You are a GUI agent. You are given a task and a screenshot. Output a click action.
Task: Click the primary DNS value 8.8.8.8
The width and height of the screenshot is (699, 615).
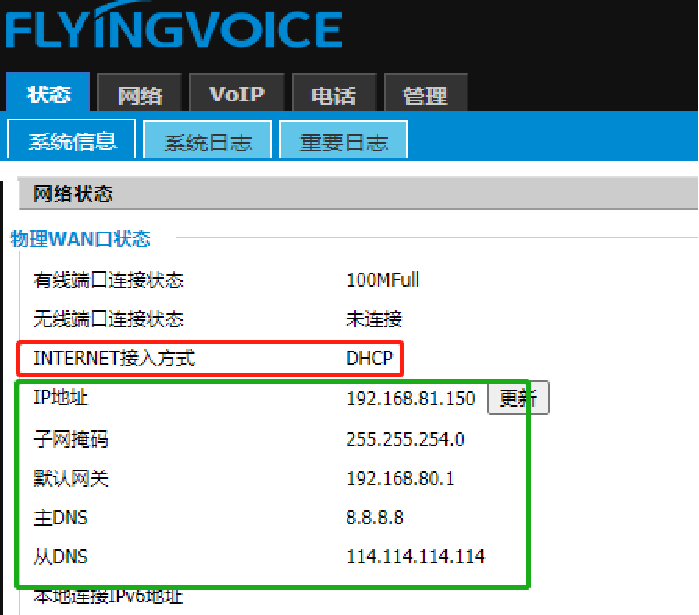[x=375, y=517]
